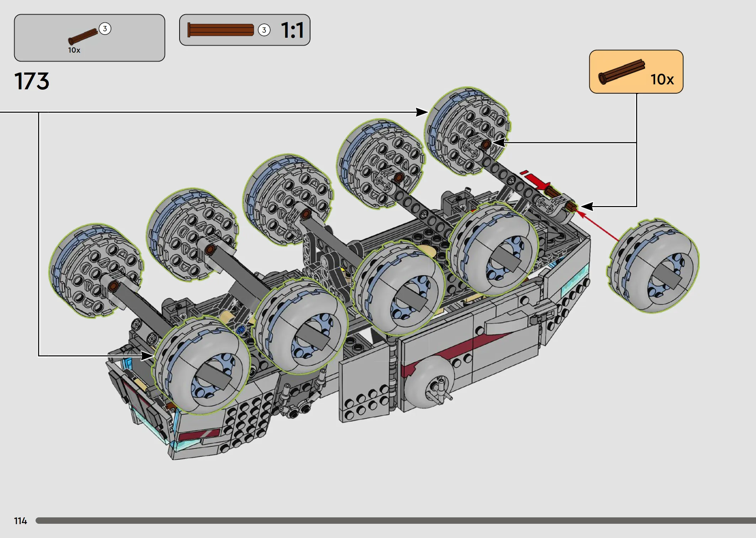The height and width of the screenshot is (538, 756).
Task: Click the 10x label in the orange callout
Action: pos(662,79)
